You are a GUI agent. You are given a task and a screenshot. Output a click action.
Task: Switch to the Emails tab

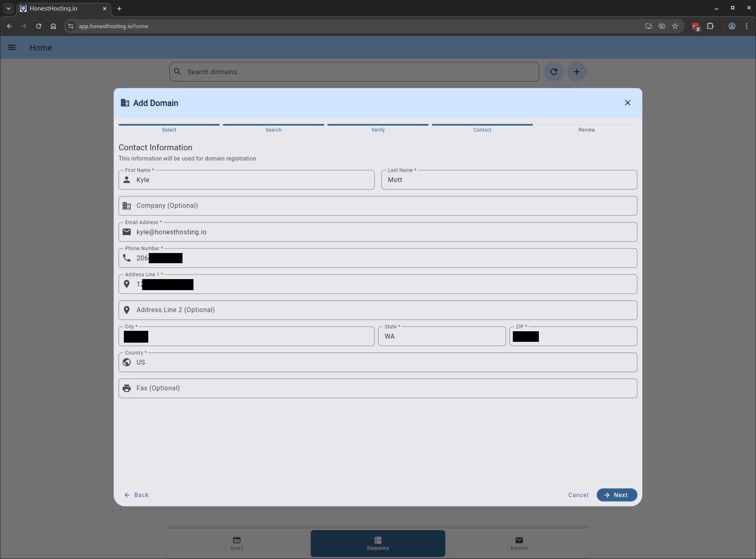519,543
